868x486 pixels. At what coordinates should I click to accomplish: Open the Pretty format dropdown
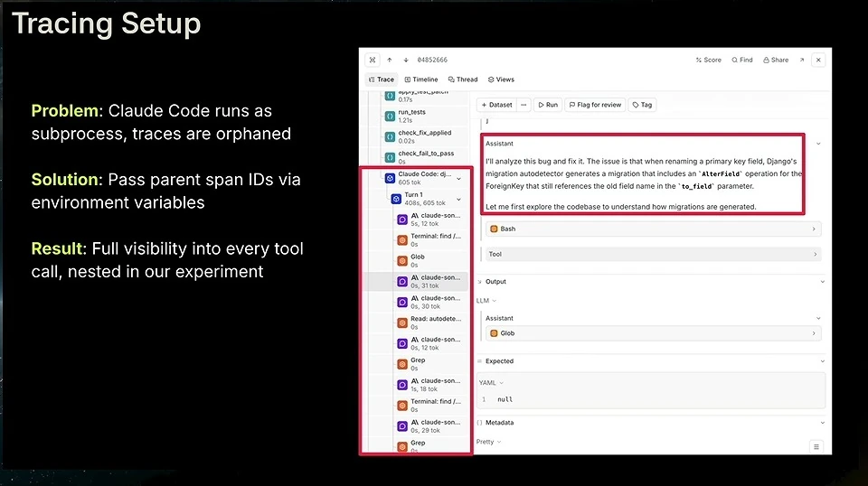[x=489, y=442]
